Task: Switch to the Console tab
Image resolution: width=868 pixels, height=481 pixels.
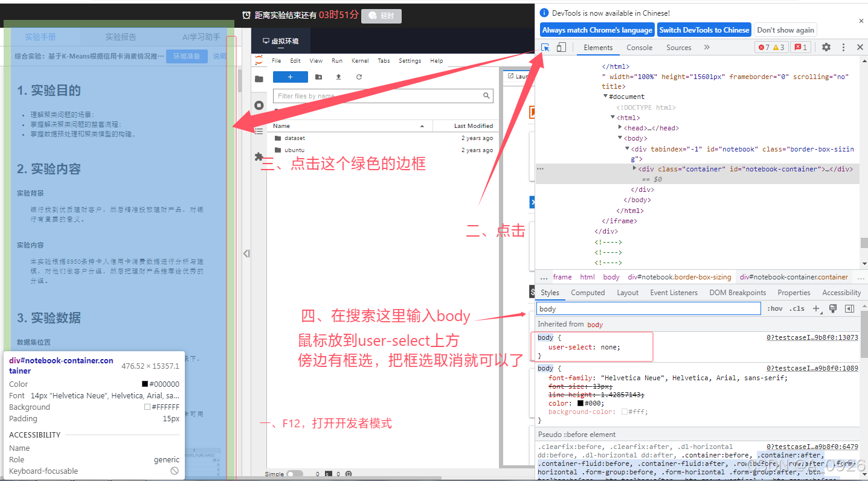Action: 639,48
